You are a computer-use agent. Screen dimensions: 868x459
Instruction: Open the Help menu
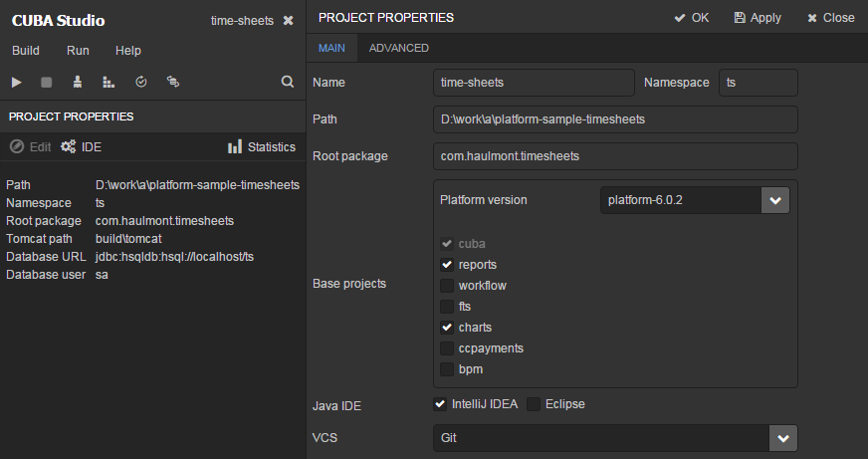click(x=128, y=51)
